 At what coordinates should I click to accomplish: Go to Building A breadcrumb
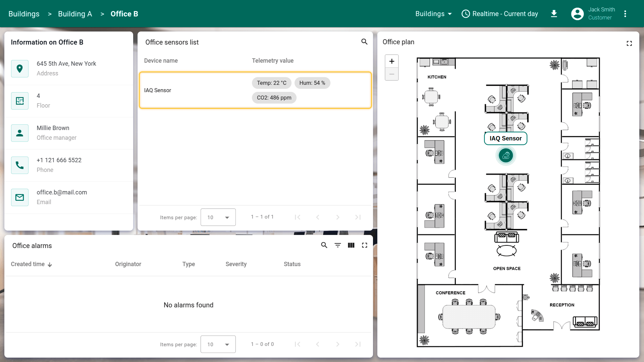pos(75,14)
